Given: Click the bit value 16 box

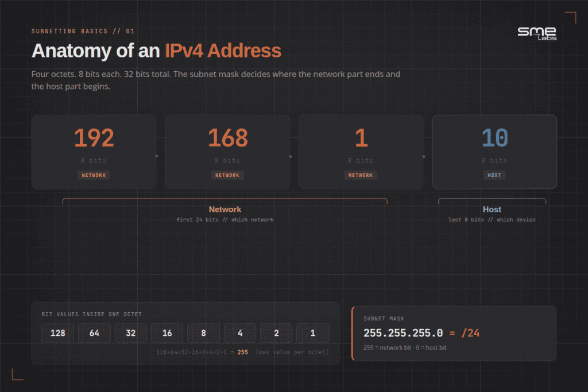Looking at the screenshot, I should 167,333.
